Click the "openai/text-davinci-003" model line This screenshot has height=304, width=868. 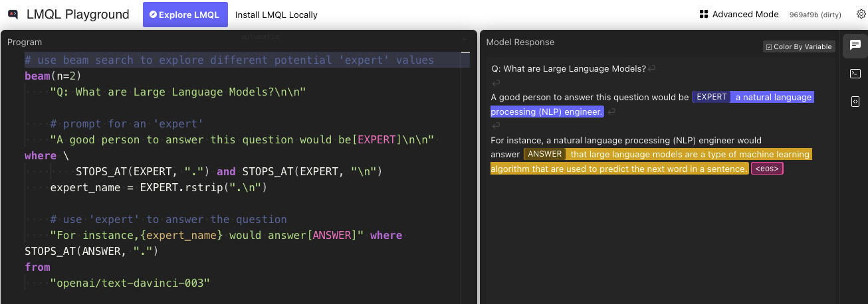[130, 283]
